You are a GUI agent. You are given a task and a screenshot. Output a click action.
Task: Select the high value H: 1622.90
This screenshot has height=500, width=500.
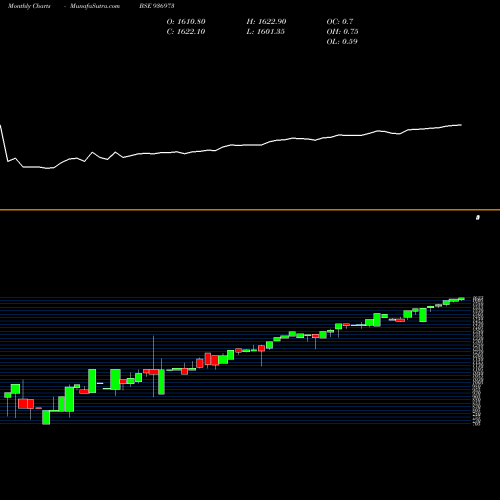pyautogui.click(x=266, y=22)
